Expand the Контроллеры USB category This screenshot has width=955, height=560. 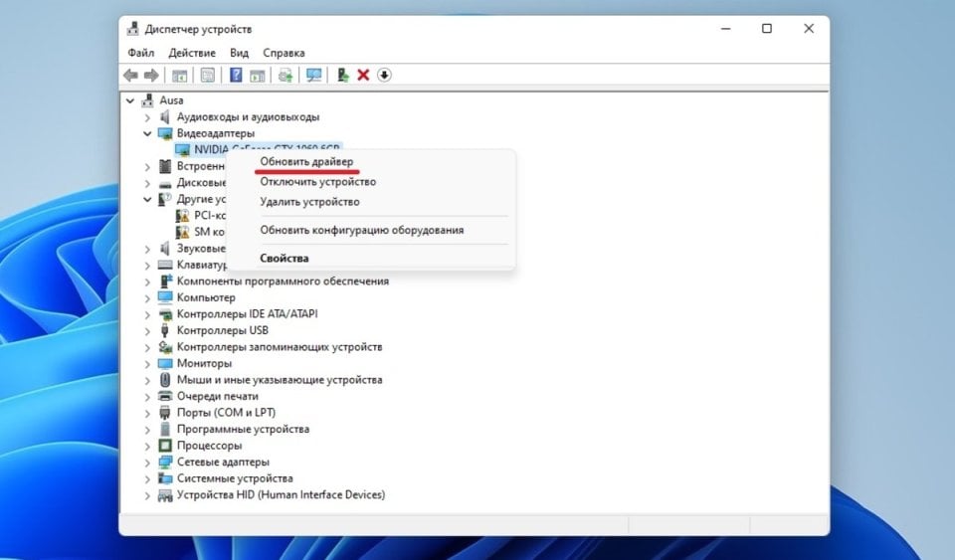pyautogui.click(x=148, y=330)
